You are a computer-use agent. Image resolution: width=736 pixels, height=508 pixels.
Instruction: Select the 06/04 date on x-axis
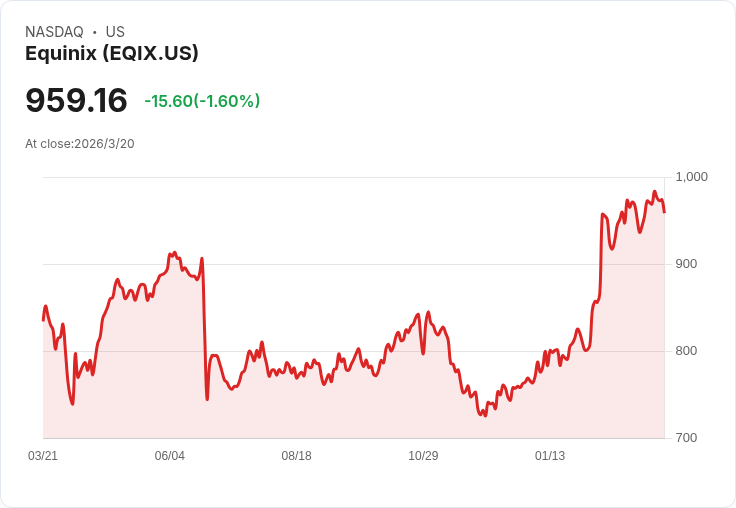tap(169, 456)
